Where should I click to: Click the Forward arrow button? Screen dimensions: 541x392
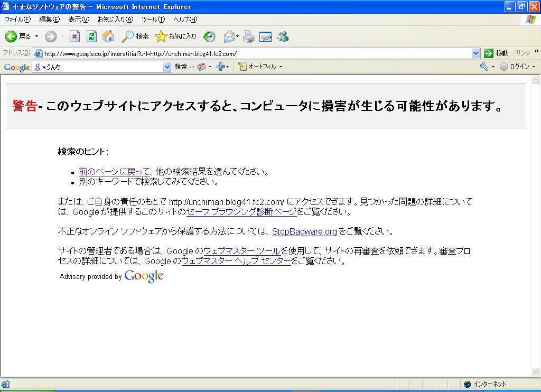(50, 36)
